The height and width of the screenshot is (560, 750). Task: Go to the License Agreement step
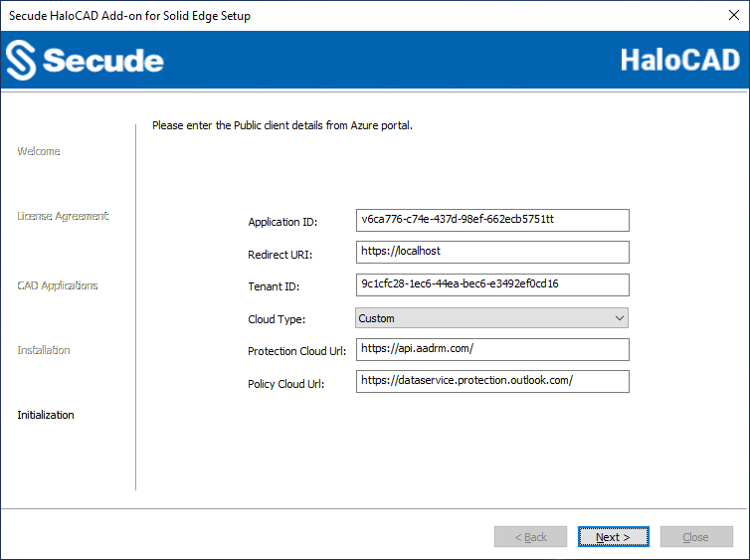pos(63,216)
